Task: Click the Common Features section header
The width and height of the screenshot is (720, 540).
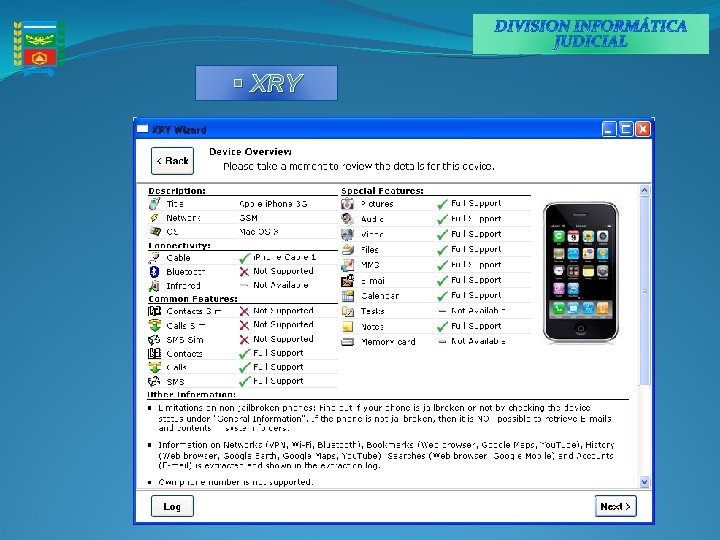Action: [x=193, y=298]
